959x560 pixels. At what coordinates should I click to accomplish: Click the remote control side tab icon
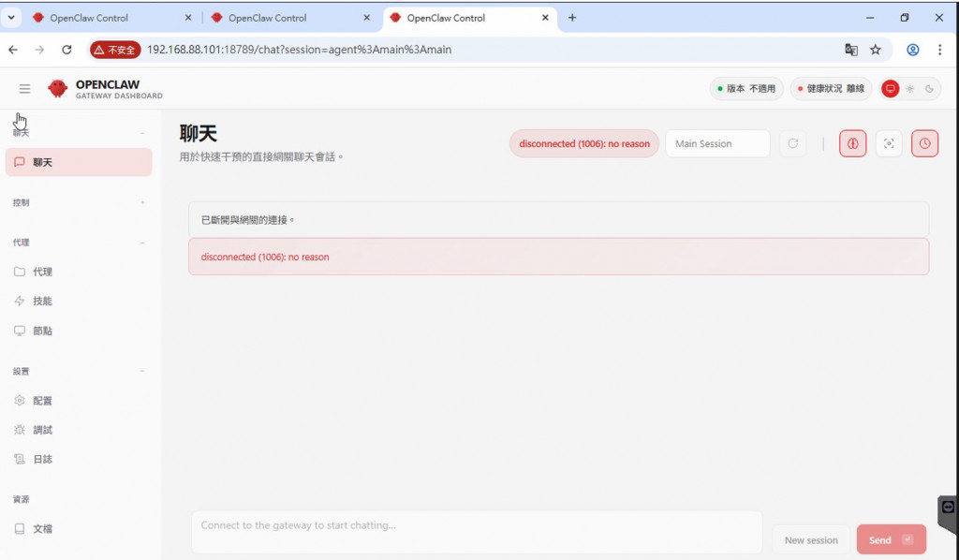948,507
